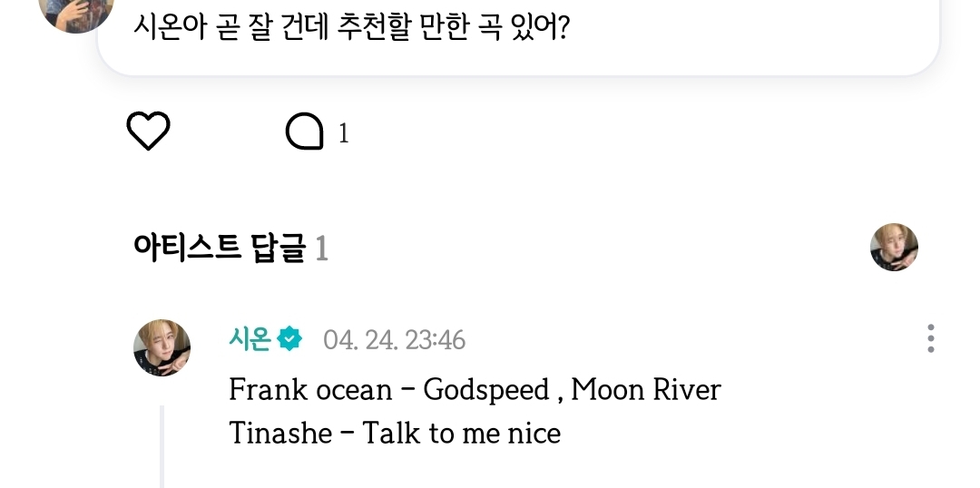Open 시온's profile picture in the reply
This screenshot has height=488, width=980.
(x=162, y=347)
